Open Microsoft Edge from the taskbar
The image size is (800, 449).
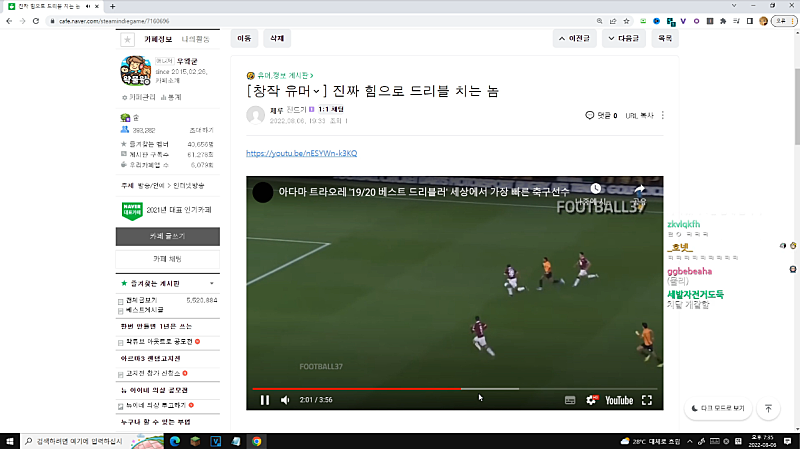[175, 441]
